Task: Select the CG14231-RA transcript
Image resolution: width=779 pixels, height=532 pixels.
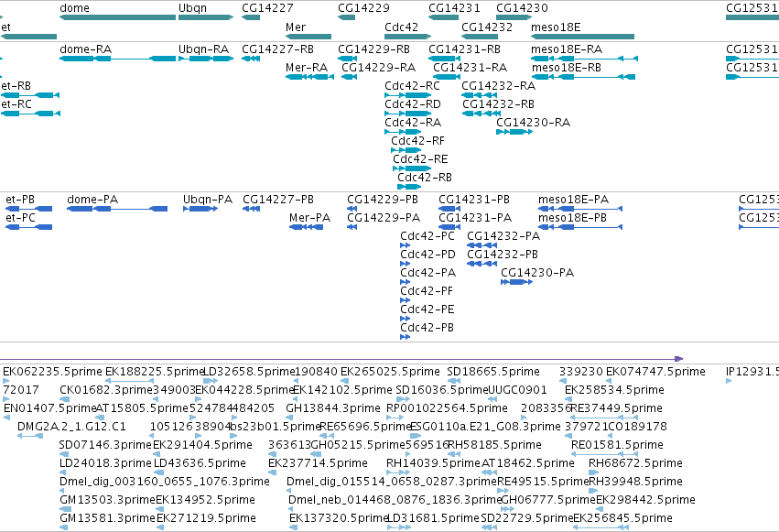Action: (x=447, y=77)
